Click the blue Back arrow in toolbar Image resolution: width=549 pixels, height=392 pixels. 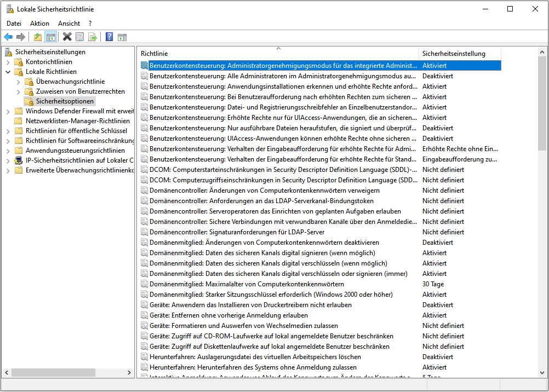(8, 37)
